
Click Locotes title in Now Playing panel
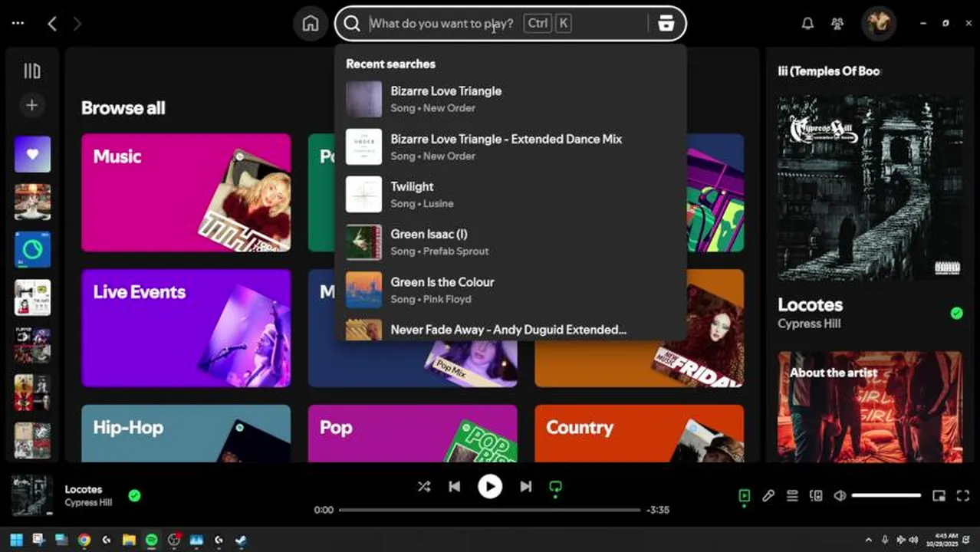[x=810, y=305]
